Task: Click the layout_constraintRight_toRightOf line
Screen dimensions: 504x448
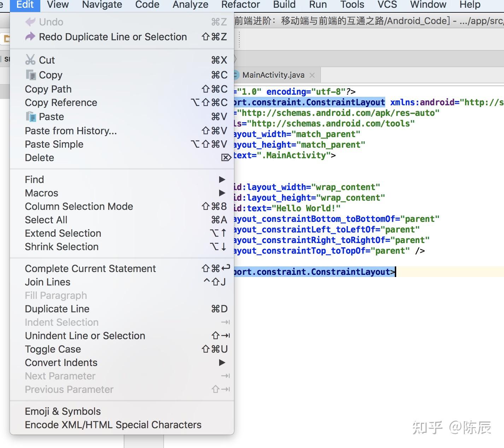Action: (x=332, y=240)
